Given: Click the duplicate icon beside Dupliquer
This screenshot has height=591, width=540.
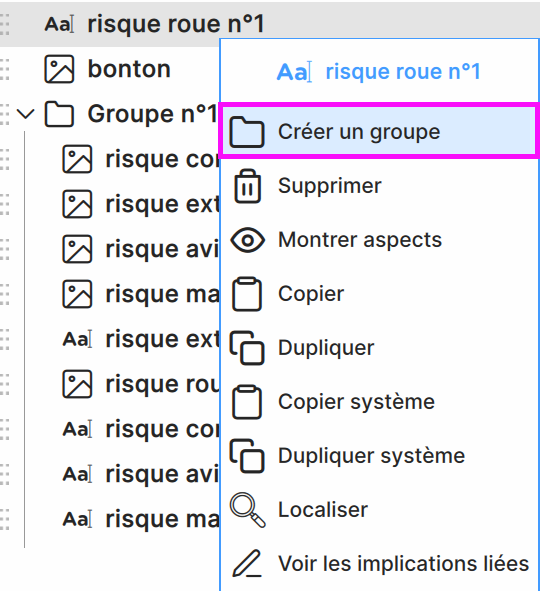Looking at the screenshot, I should [247, 348].
